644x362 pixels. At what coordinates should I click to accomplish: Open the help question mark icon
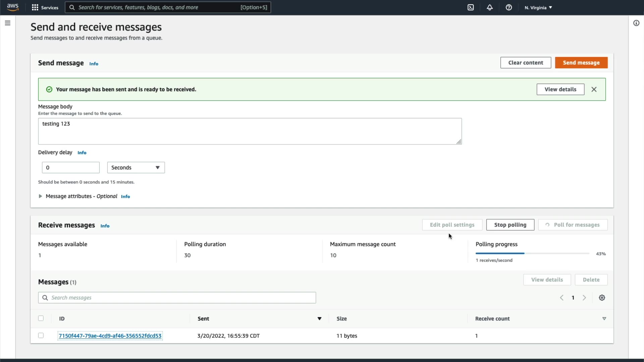(x=509, y=7)
